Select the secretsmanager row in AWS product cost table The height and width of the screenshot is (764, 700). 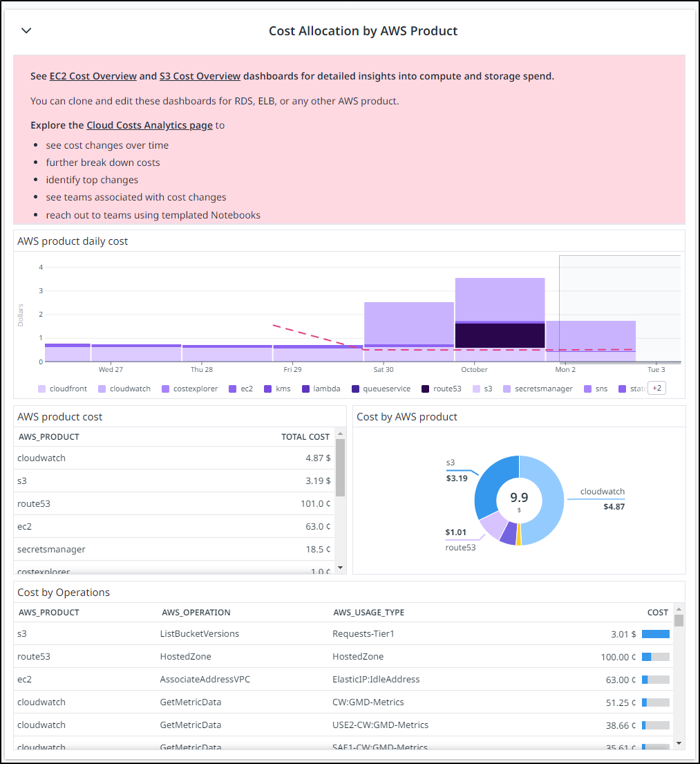174,549
